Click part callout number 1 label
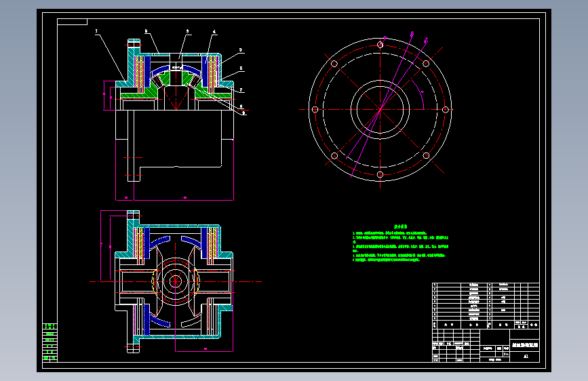The height and width of the screenshot is (381, 588). coord(96,31)
